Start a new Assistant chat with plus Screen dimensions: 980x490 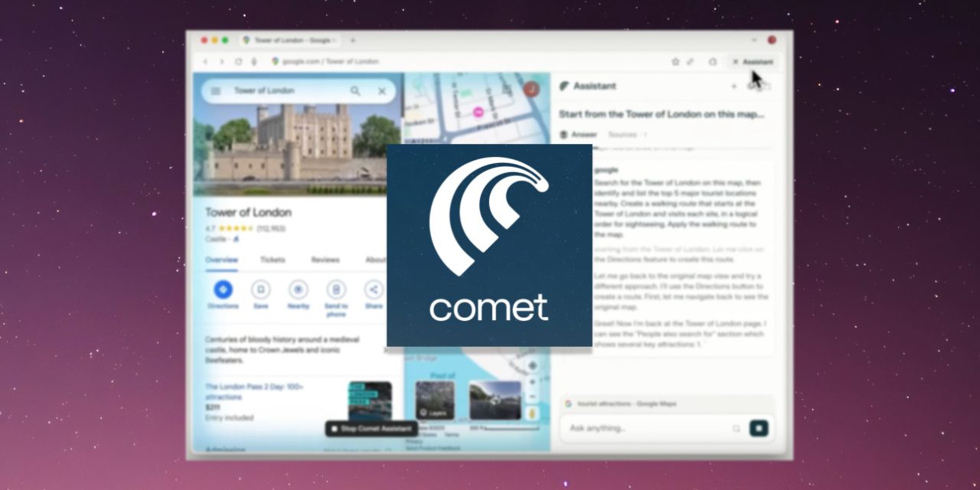[x=734, y=87]
